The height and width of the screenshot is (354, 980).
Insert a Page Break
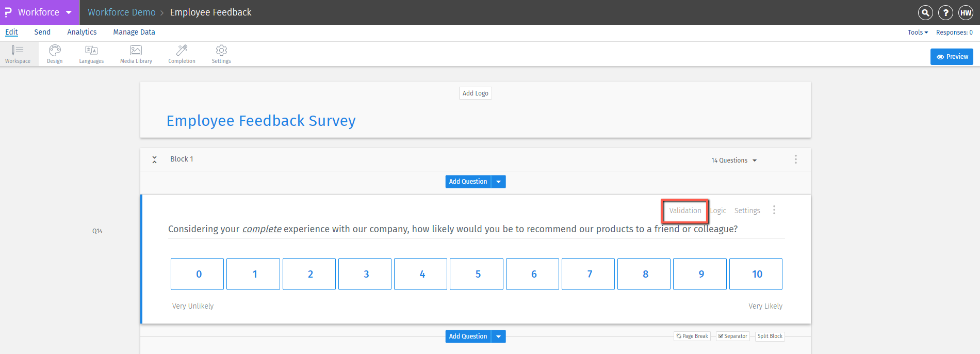692,336
